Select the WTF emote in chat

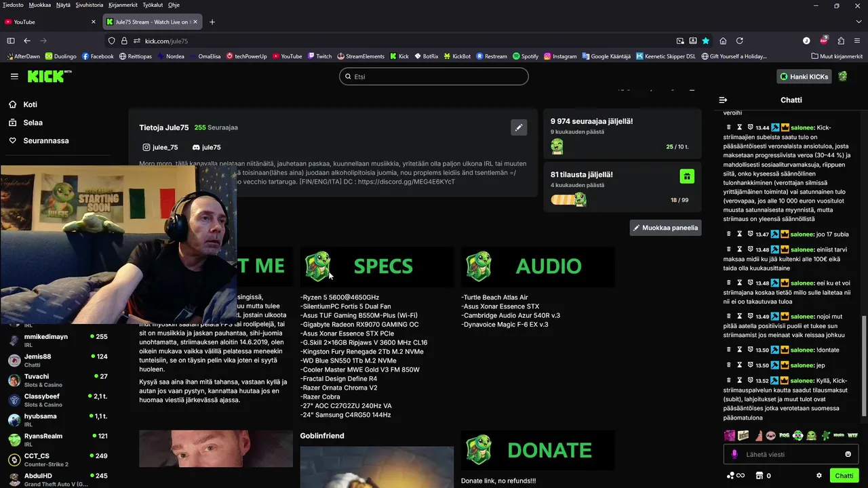852,435
